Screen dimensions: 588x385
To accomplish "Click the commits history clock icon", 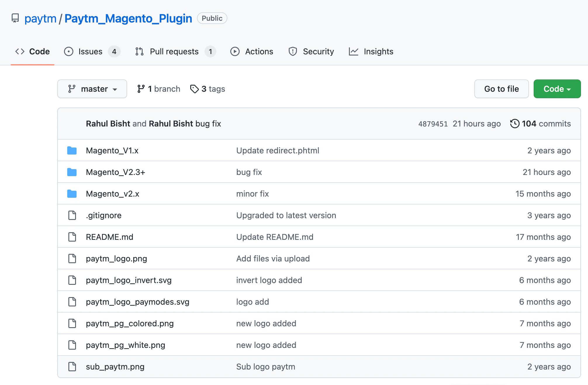I will click(x=515, y=124).
